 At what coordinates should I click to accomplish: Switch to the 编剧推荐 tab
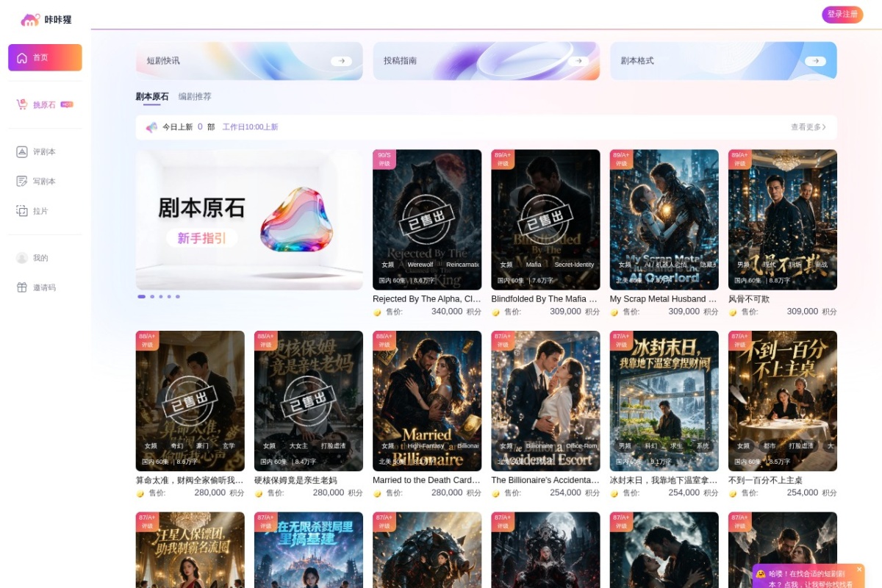pyautogui.click(x=195, y=96)
